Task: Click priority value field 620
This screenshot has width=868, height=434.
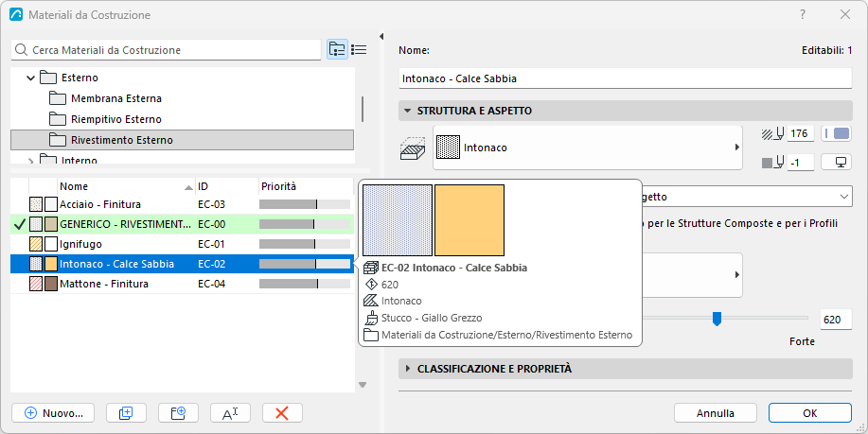Action: coord(835,320)
